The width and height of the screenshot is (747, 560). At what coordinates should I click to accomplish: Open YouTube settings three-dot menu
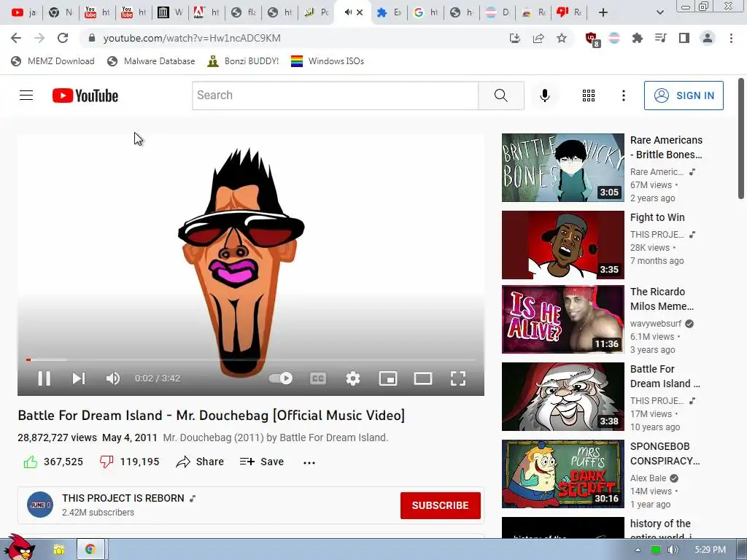[x=623, y=96]
